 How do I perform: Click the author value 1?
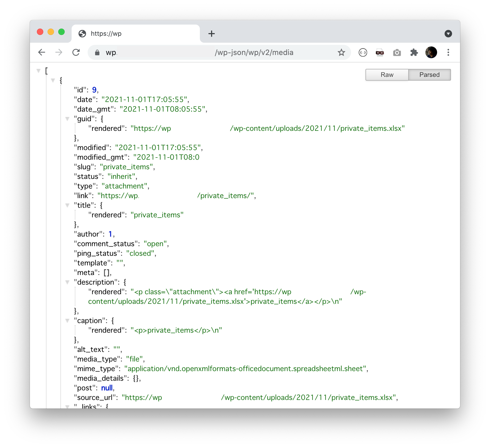(110, 234)
